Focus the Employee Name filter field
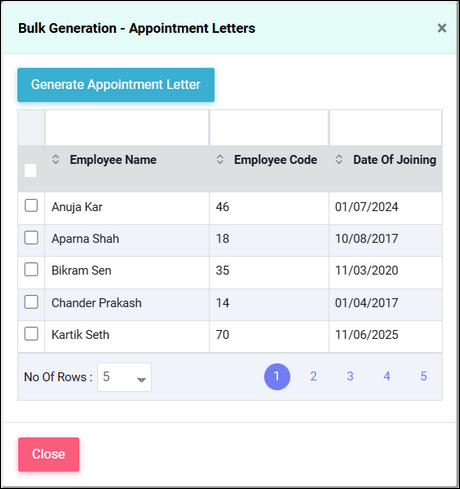The height and width of the screenshot is (489, 460). [x=127, y=128]
